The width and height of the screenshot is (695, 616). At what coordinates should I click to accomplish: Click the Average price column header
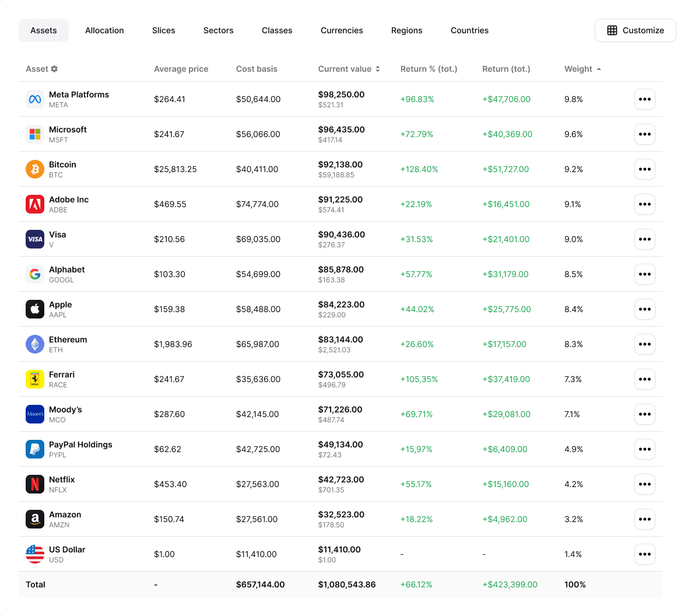181,69
